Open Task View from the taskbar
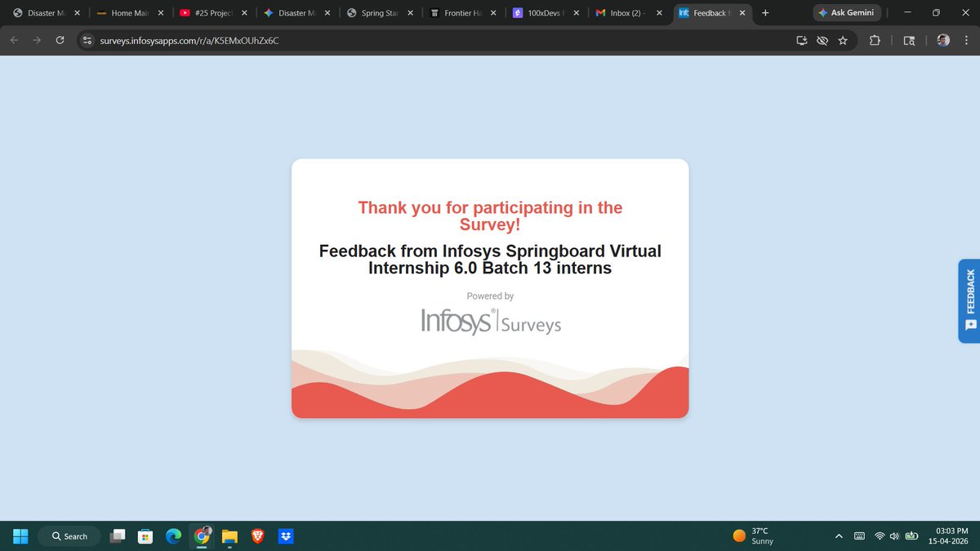980x551 pixels. [119, 535]
